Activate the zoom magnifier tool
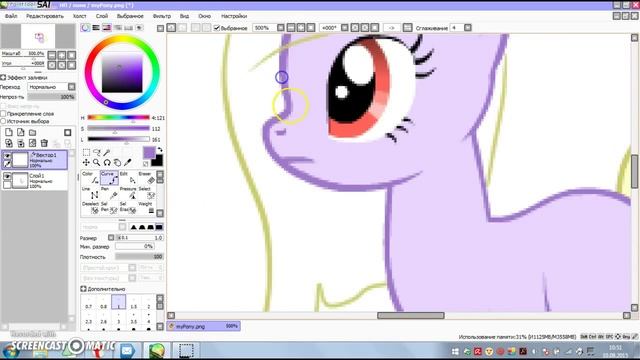Screen dimensions: 640x360 [x=96, y=162]
